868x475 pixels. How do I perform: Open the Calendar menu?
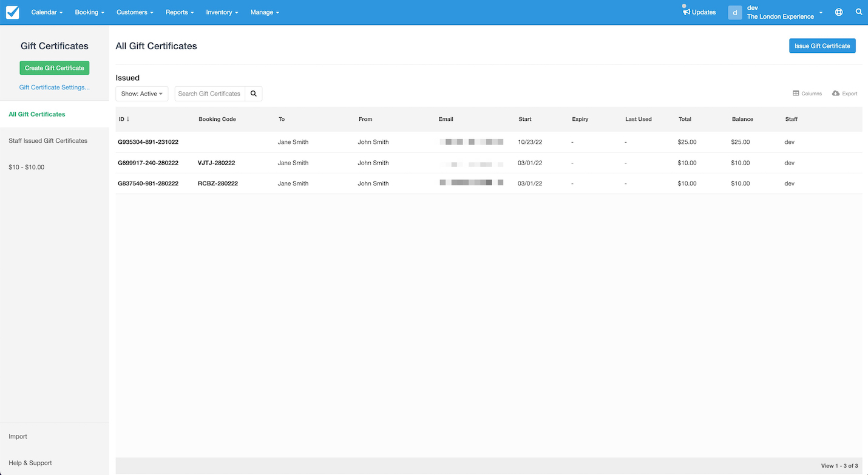click(x=47, y=12)
